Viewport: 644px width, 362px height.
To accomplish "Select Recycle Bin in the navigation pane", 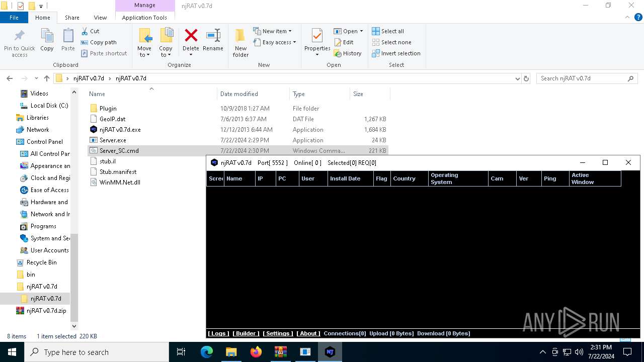I will click(41, 262).
